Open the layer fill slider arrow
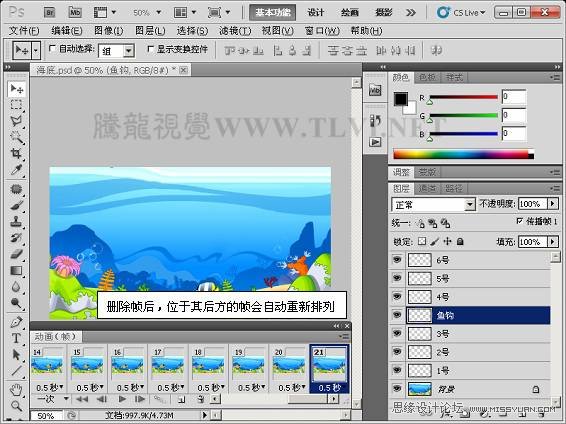The height and width of the screenshot is (424, 566). pyautogui.click(x=553, y=241)
